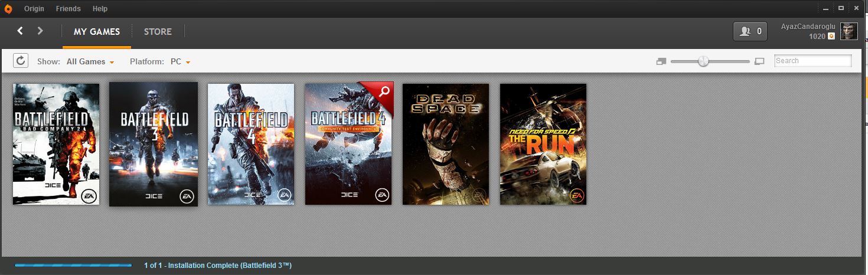
Task: Open the Help menu
Action: tap(100, 9)
